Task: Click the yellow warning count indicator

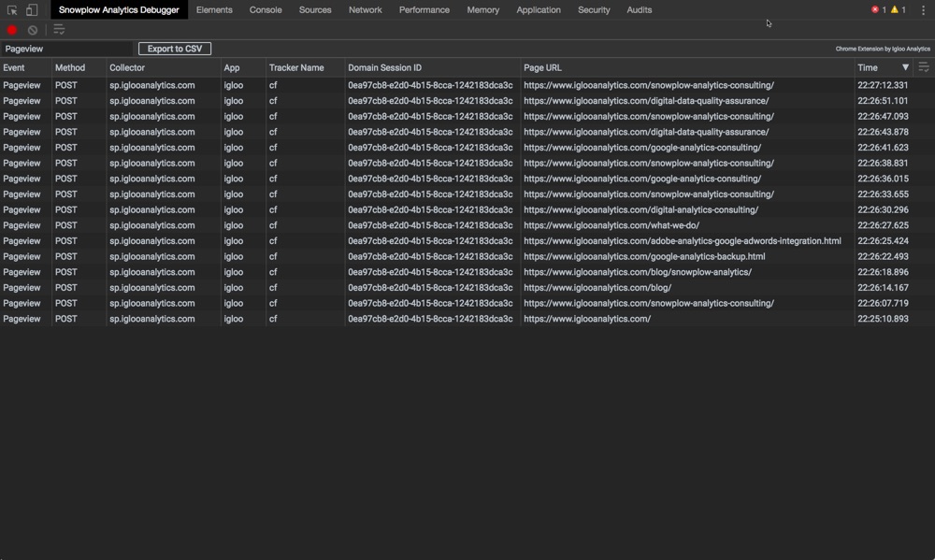Action: click(x=898, y=9)
